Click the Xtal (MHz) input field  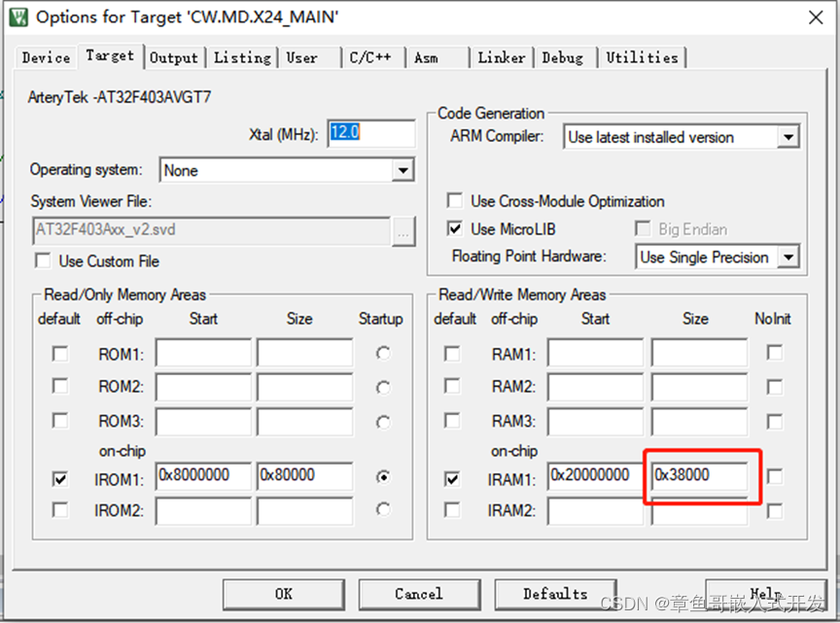(x=370, y=133)
